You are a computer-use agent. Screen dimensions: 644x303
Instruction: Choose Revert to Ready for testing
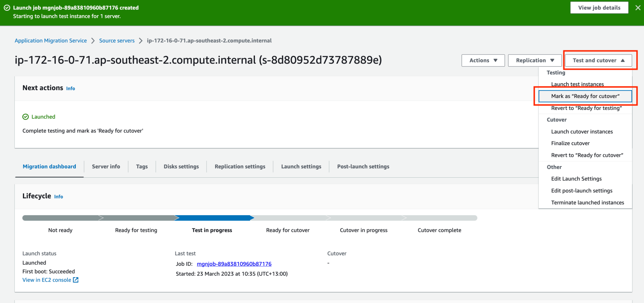pos(586,108)
